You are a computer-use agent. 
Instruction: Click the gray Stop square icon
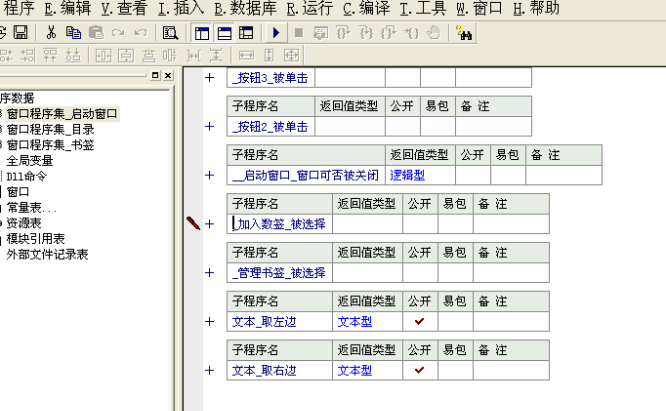pyautogui.click(x=299, y=33)
